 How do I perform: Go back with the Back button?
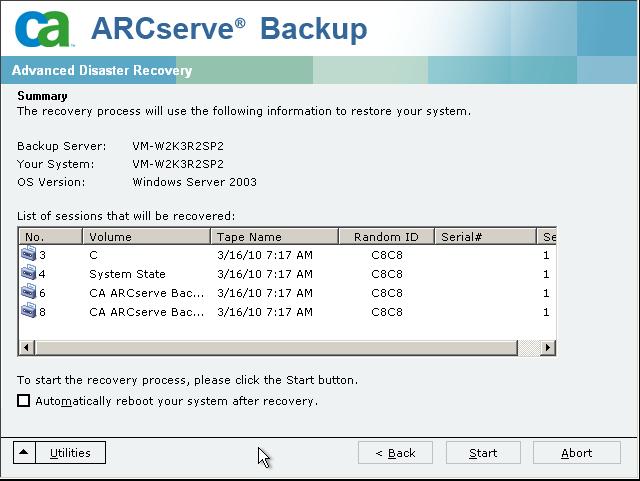[x=395, y=452]
